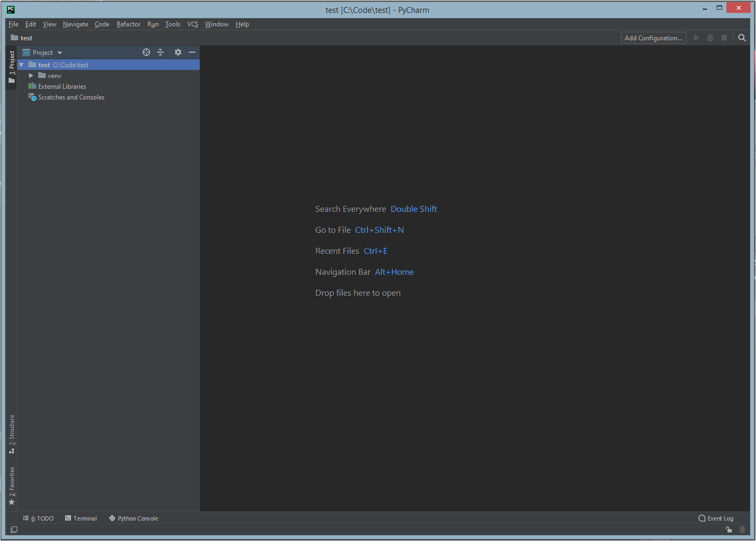The image size is (756, 541).
Task: Click the lock icon in the status bar
Action: [729, 530]
